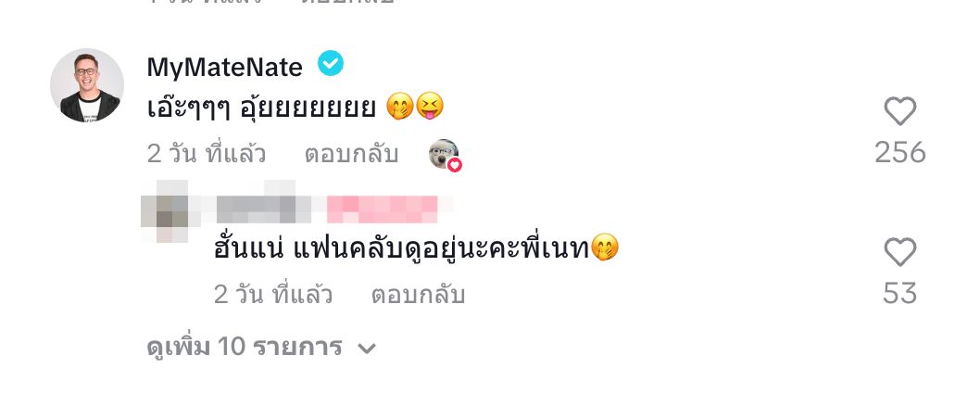This screenshot has height=393, width=980.
Task: Open MyMateNate's profile picture
Action: coord(87,85)
